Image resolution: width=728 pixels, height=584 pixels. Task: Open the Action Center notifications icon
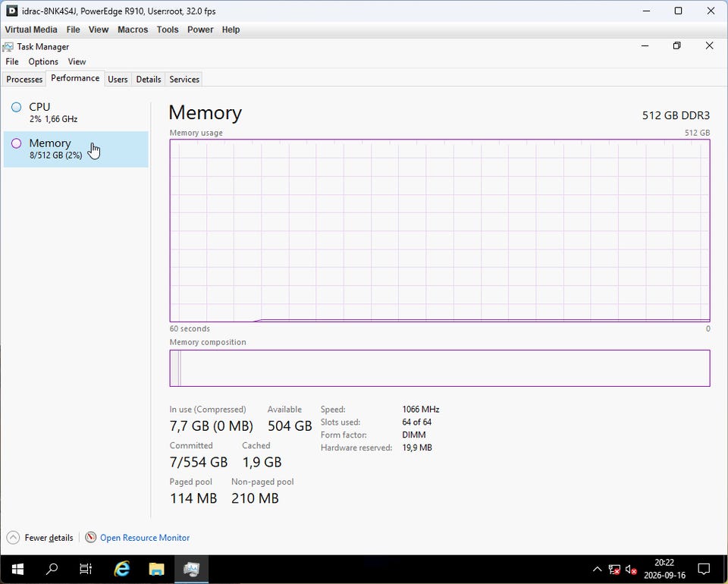point(704,569)
